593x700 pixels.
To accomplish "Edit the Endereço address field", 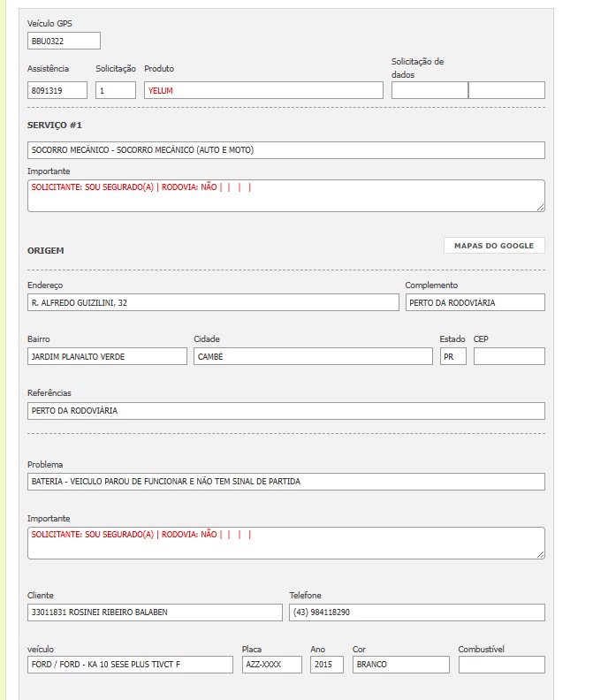I will point(213,302).
